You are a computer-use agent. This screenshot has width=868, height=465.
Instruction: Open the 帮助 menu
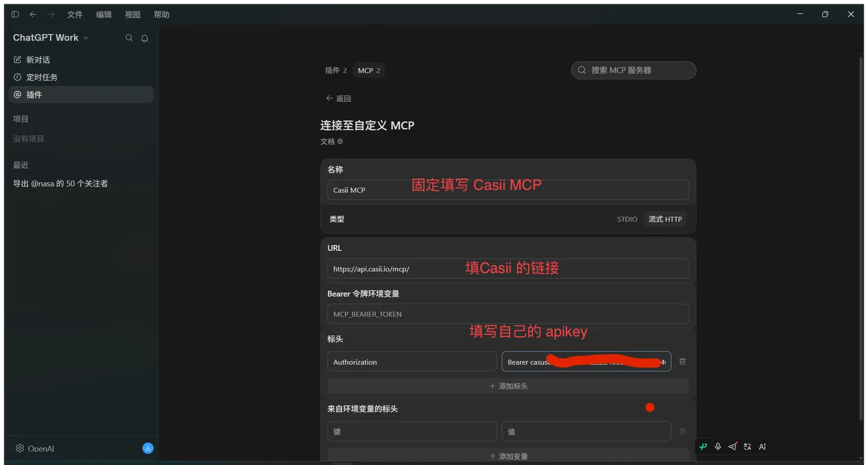click(x=161, y=15)
